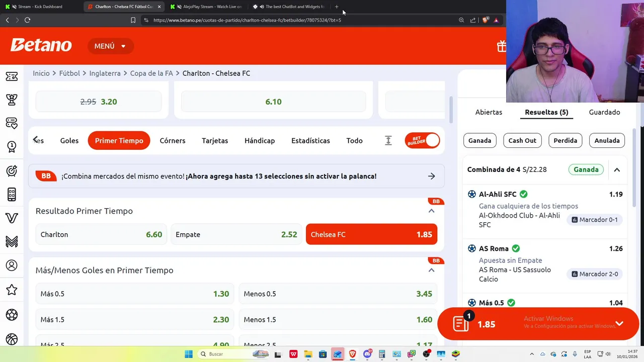Switch to Stream - Kick Dashboard browser tab
The height and width of the screenshot is (362, 644).
coord(40,7)
